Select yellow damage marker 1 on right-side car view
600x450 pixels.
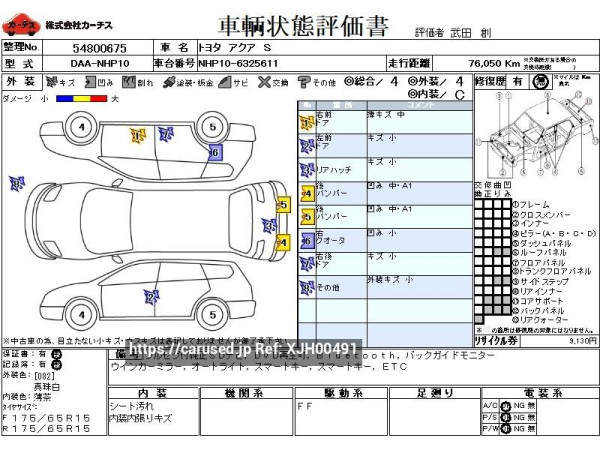(x=138, y=136)
